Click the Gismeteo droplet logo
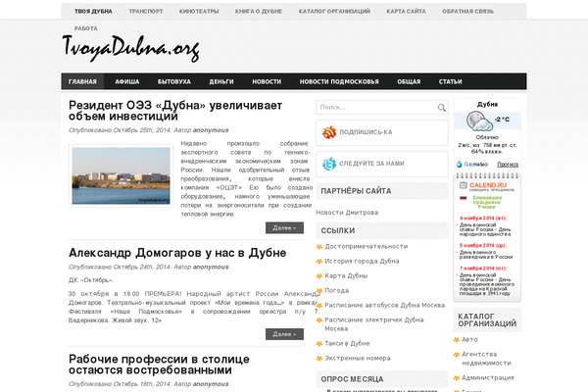Screen dimensions: 588x392 459,165
